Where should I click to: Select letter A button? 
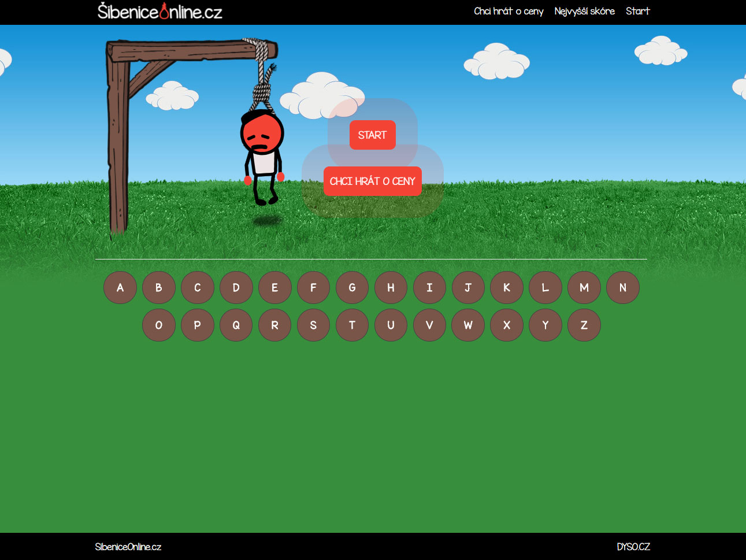[x=120, y=287]
